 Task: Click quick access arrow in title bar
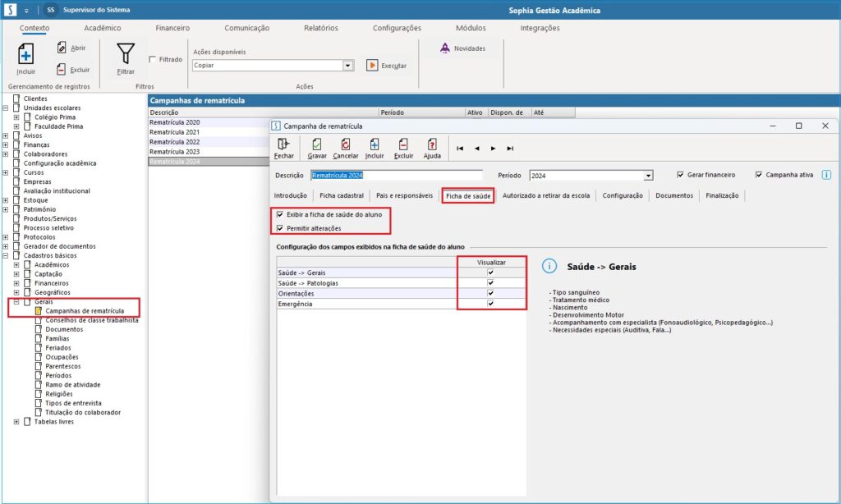click(x=26, y=10)
